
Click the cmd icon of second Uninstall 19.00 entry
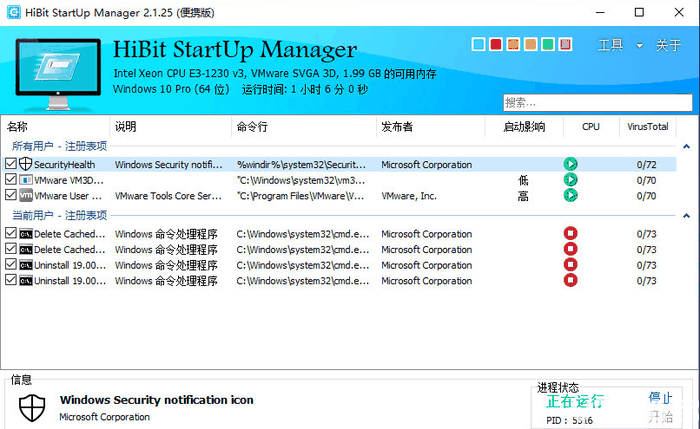pos(25,281)
